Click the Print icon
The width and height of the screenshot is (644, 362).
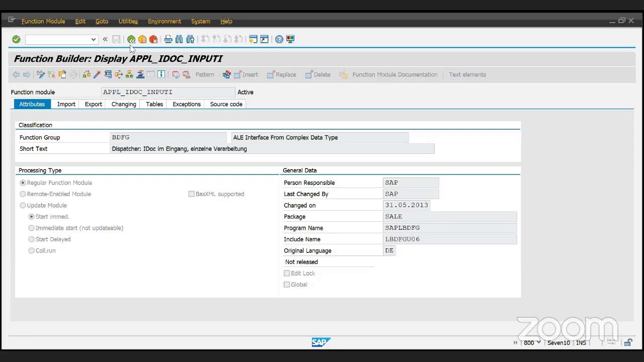pos(168,39)
